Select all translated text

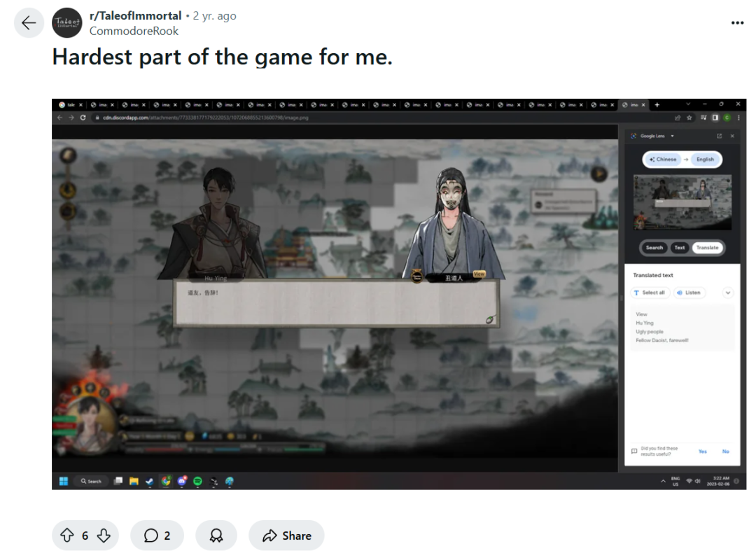tap(650, 293)
